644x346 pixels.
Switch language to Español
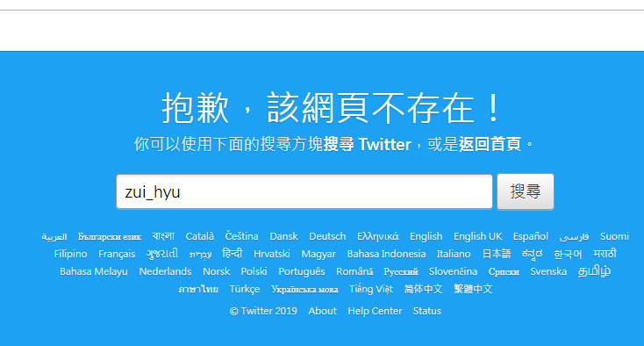pos(530,236)
